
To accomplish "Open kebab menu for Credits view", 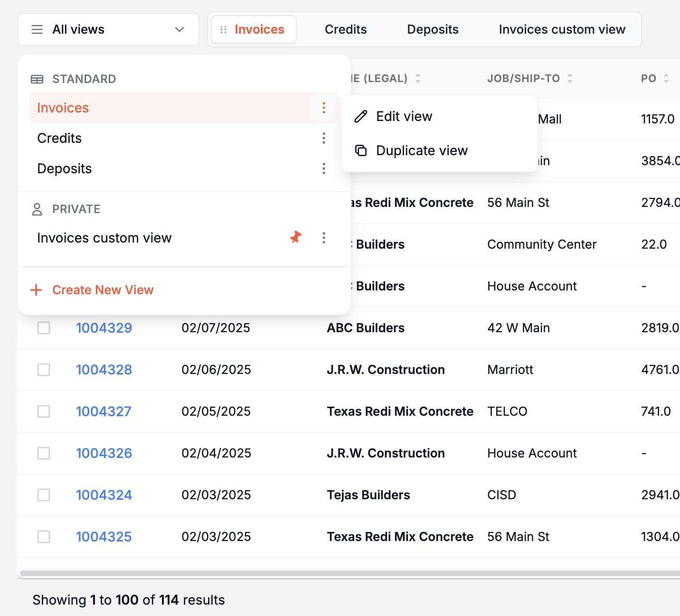I will click(324, 138).
